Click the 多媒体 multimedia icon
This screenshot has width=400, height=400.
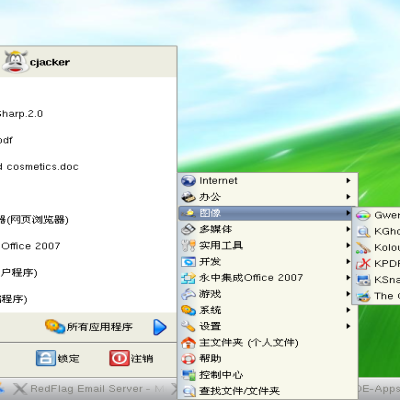(x=188, y=229)
